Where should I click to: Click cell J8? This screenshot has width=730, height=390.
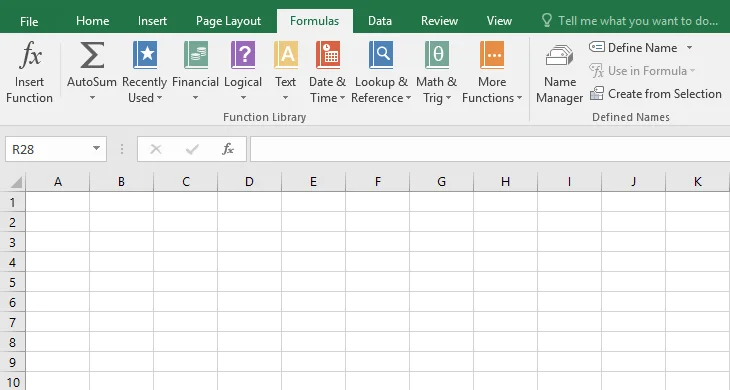[634, 342]
